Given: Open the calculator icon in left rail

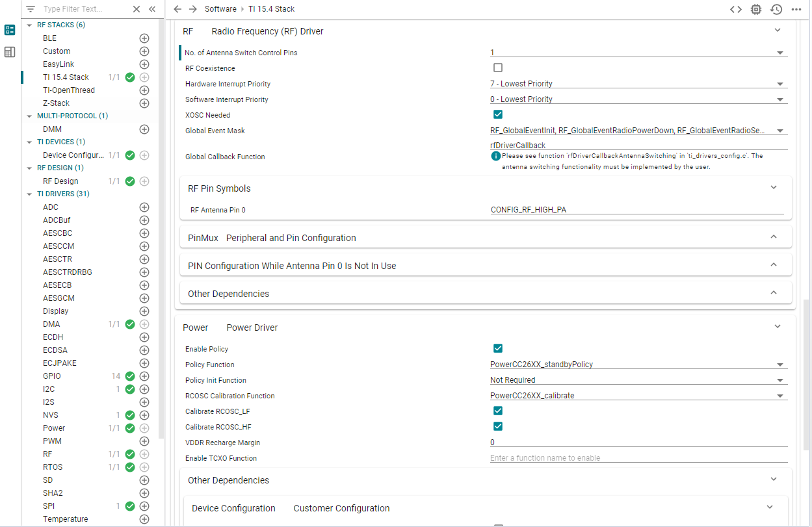Looking at the screenshot, I should coord(10,52).
